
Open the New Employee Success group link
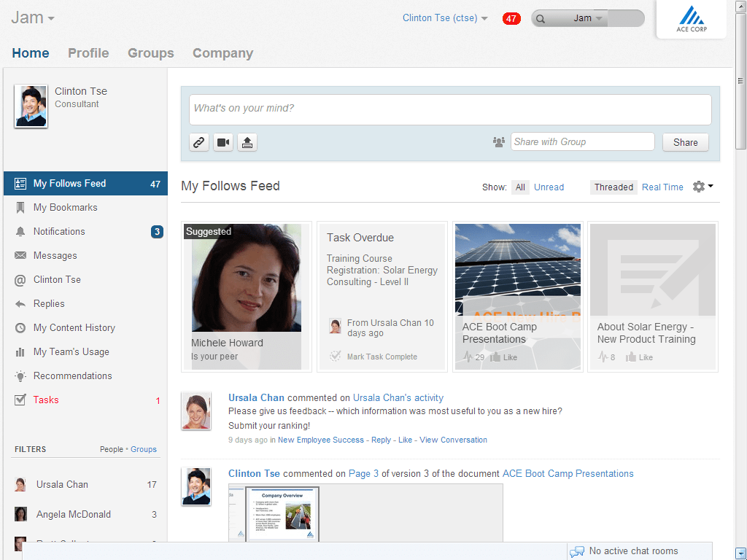coord(320,440)
